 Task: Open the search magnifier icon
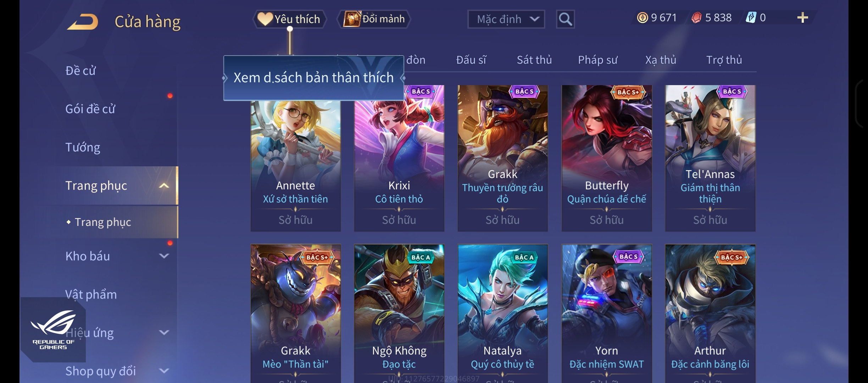(565, 19)
